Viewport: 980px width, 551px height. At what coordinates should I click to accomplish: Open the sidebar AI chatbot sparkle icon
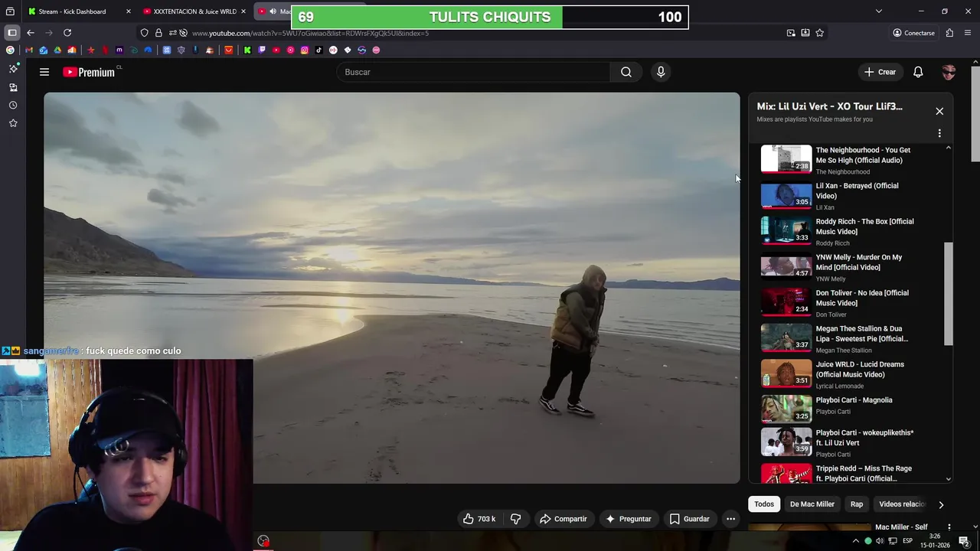(13, 69)
